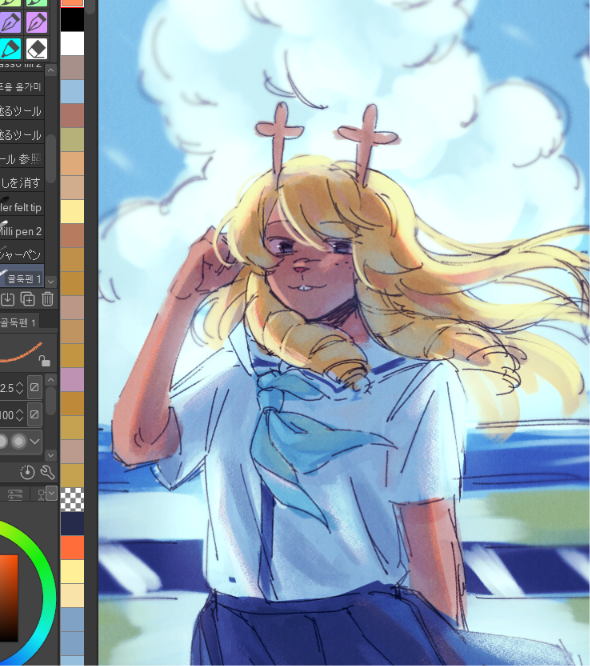Open the opacity dynamics settings button
Screen dimensions: 590x666
tap(34, 414)
